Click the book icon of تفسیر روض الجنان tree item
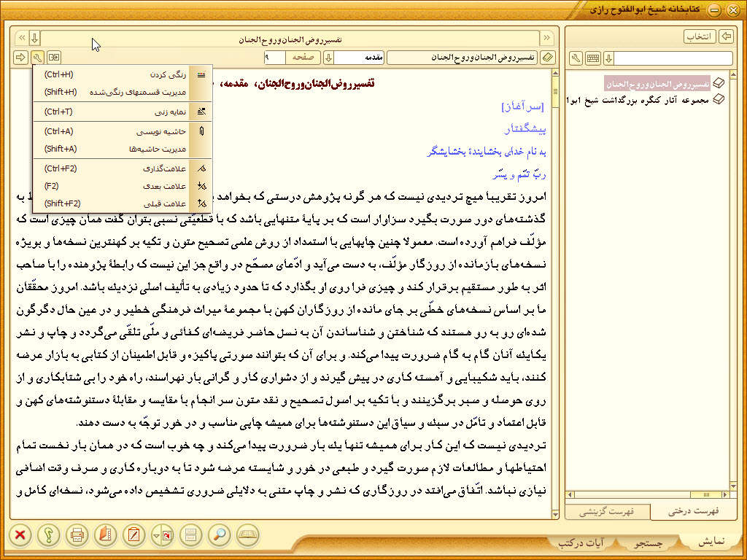The image size is (747, 560). (719, 84)
